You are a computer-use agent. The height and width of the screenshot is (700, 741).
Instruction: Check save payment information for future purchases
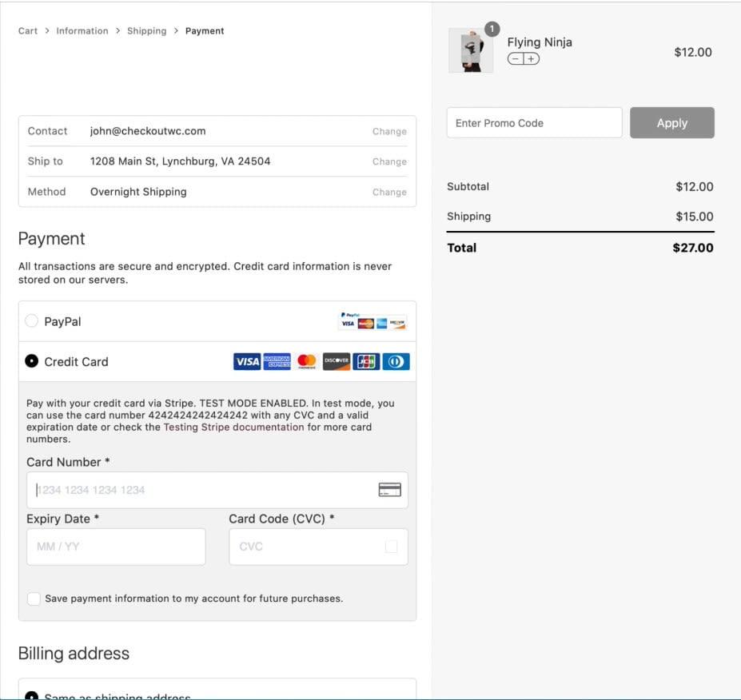(x=34, y=599)
